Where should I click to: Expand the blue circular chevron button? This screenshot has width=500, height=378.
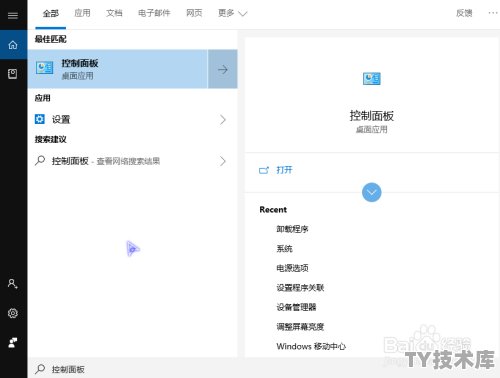[372, 192]
